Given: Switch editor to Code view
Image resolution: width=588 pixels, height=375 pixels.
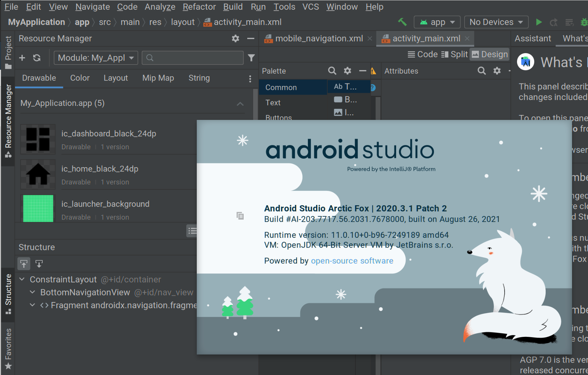Looking at the screenshot, I should click(x=423, y=54).
